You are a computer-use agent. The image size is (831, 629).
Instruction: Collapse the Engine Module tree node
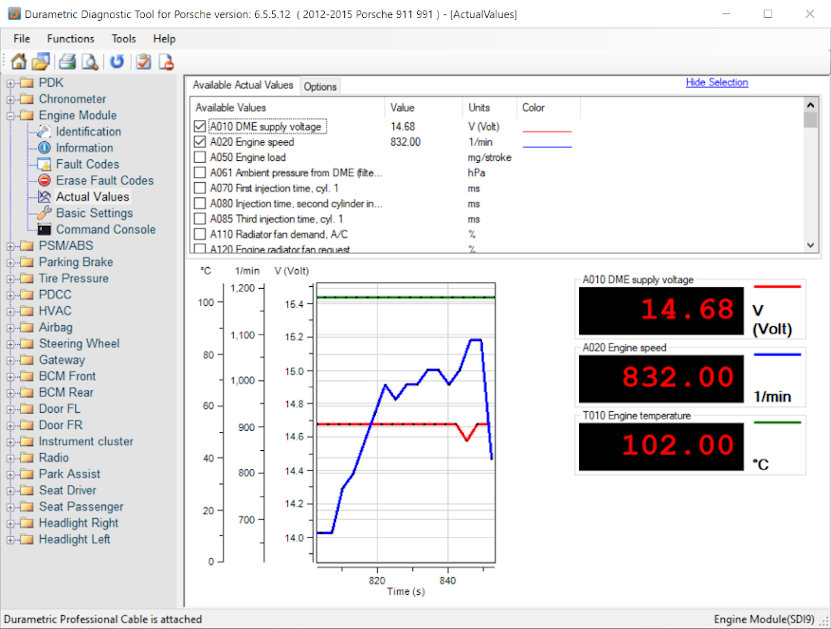[x=10, y=116]
